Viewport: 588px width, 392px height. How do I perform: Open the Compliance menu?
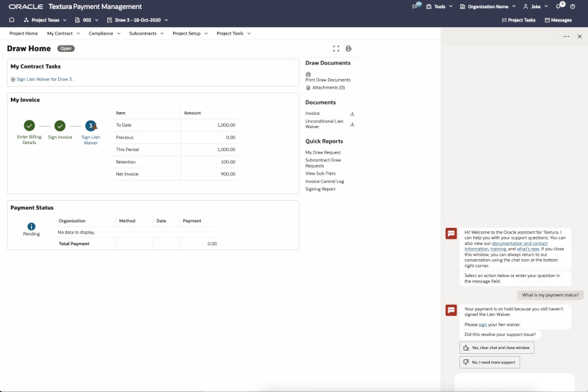(104, 33)
